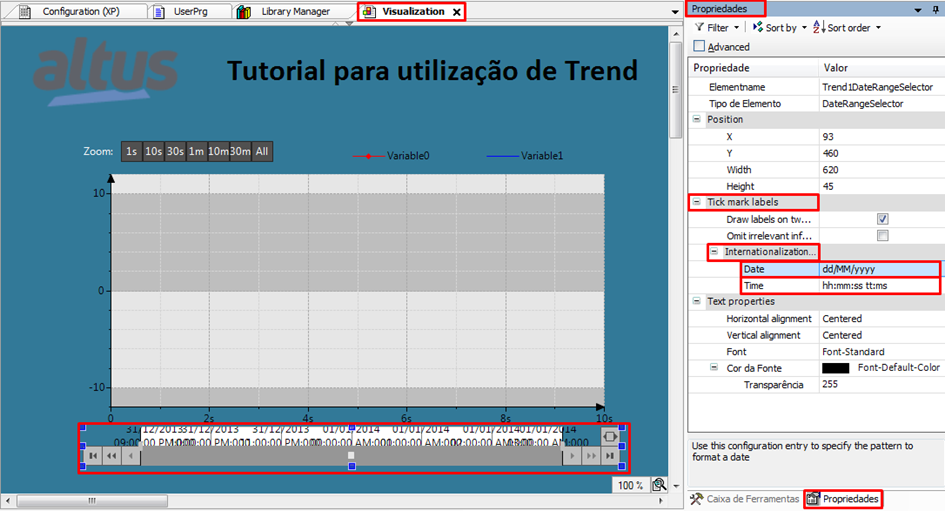This screenshot has height=511, width=945.
Task: Open the Caixa de Ferramentas tab
Action: tap(745, 498)
